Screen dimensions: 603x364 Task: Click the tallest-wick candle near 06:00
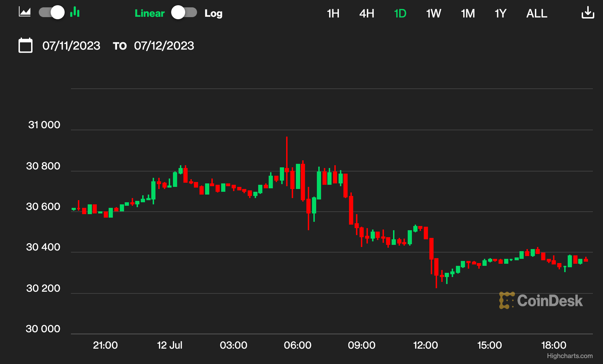(287, 161)
